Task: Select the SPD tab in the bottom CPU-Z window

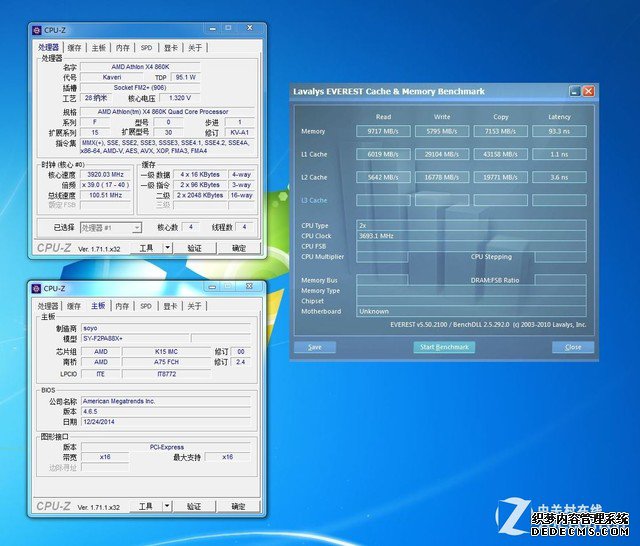Action: coord(146,306)
